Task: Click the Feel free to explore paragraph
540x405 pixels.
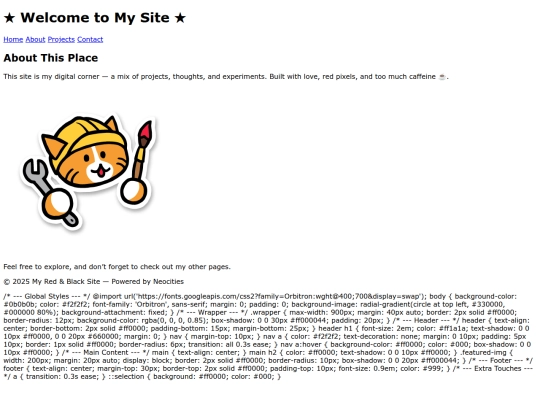Action: coord(117,267)
